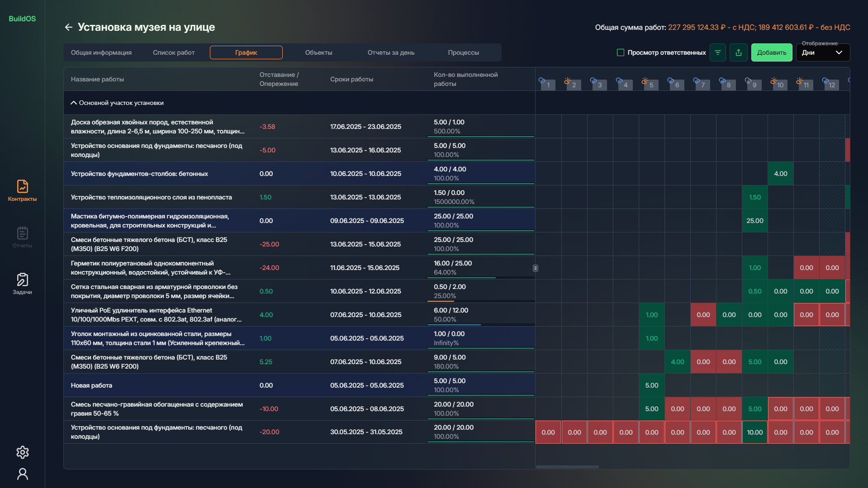
Task: Click the Новая работа row name
Action: [x=91, y=385]
